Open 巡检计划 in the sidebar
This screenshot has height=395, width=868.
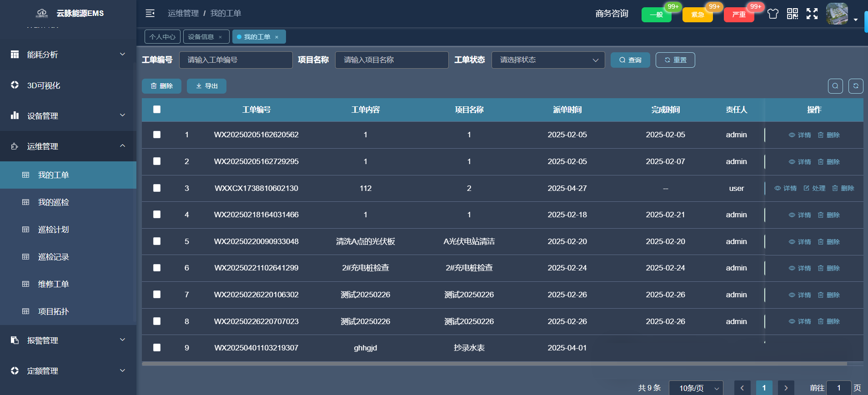pyautogui.click(x=54, y=230)
